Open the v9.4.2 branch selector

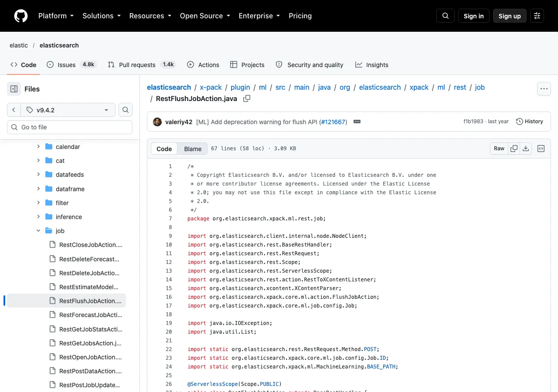68,110
